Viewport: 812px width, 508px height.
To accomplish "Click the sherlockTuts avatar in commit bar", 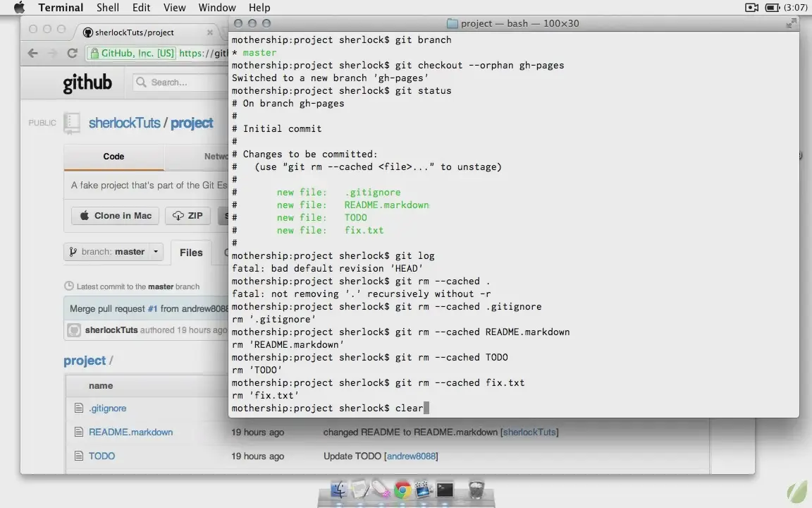I will [x=74, y=330].
